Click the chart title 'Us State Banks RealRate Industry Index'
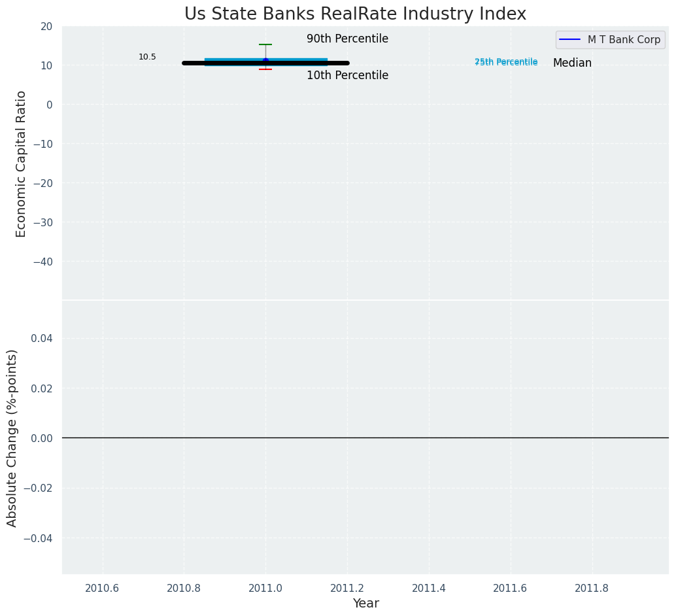This screenshot has height=616, width=676. (x=355, y=14)
